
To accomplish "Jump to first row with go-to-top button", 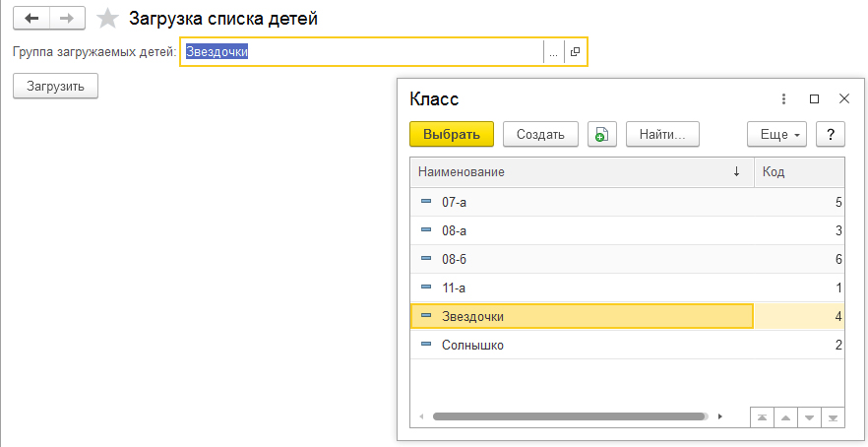I will [x=762, y=417].
